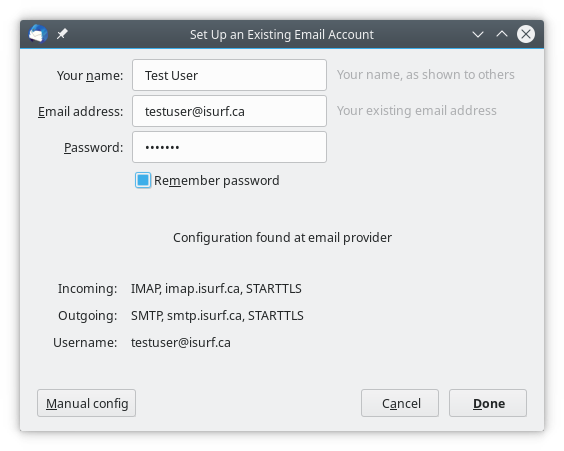Cancel the account setup
This screenshot has height=451, width=564.
400,403
